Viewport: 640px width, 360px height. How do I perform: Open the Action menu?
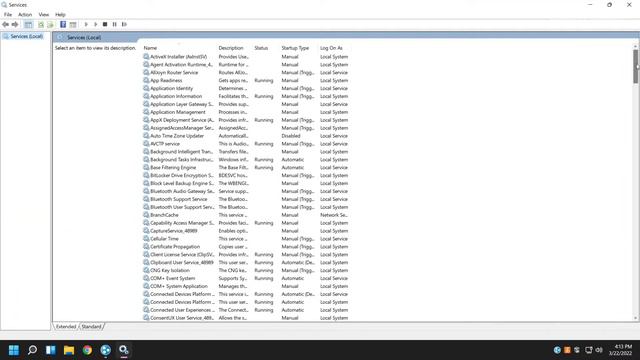(x=25, y=14)
